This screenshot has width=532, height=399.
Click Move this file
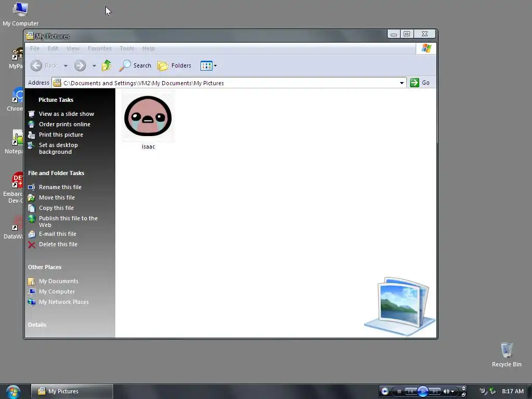pyautogui.click(x=57, y=197)
